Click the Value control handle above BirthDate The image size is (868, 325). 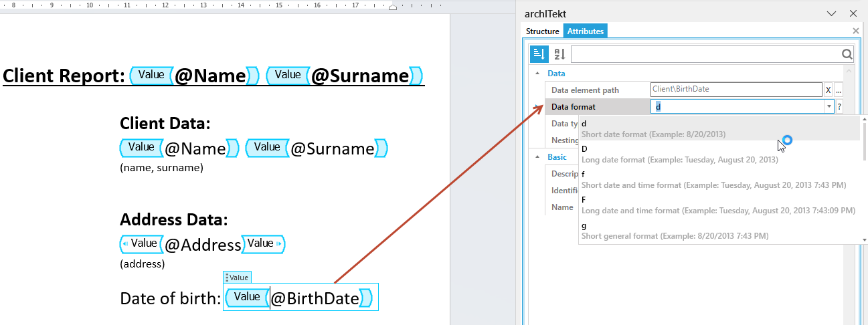pos(237,278)
